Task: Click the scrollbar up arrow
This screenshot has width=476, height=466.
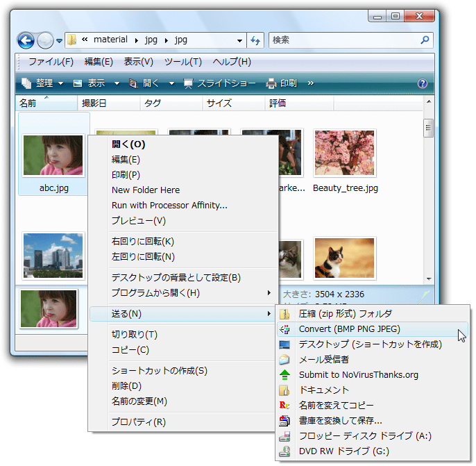Action: point(429,101)
